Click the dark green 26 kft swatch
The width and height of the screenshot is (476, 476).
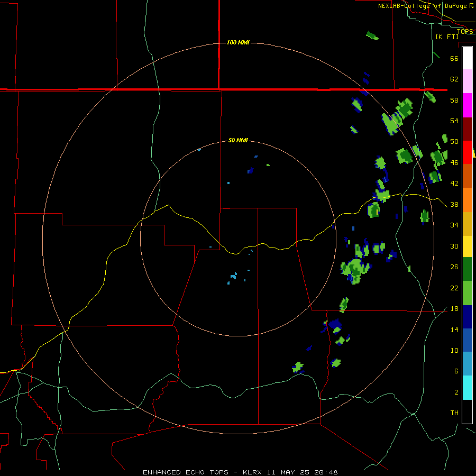click(467, 269)
